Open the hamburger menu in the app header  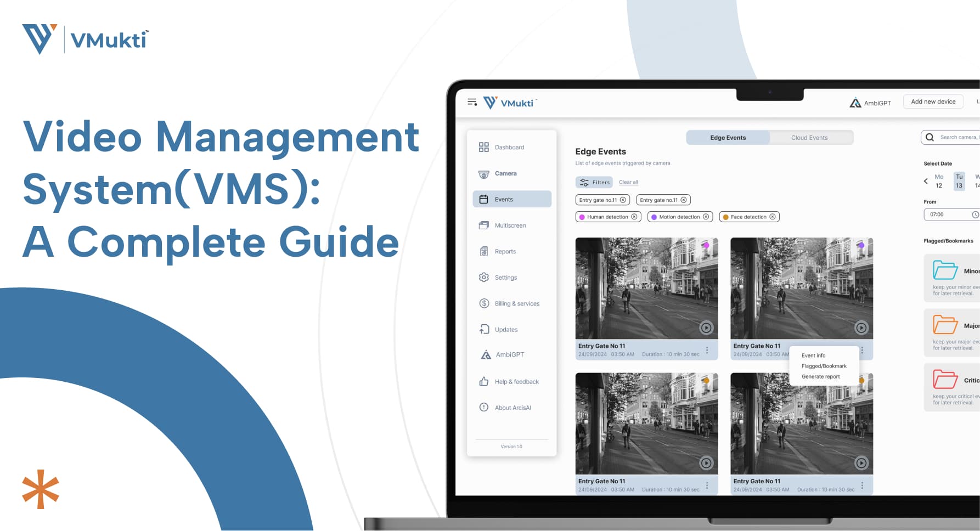[472, 102]
